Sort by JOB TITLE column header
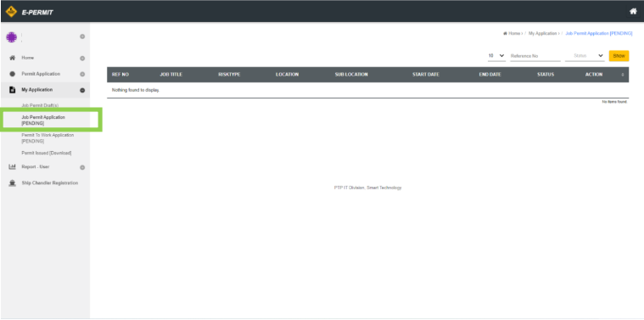The width and height of the screenshot is (644, 320). click(171, 75)
